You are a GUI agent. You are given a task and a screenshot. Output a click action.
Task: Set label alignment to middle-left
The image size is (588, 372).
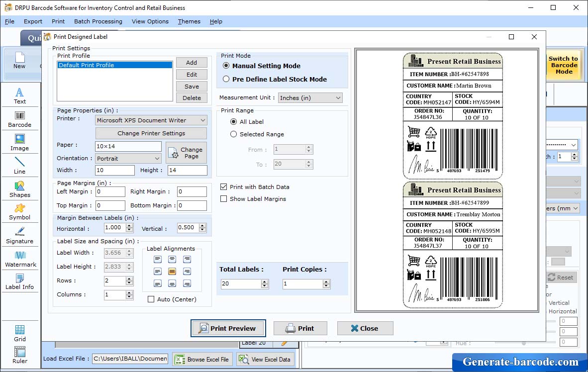tap(158, 271)
